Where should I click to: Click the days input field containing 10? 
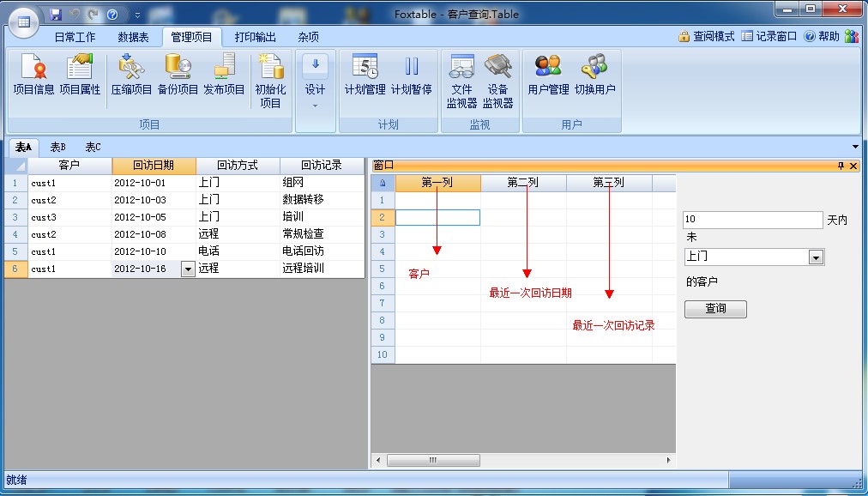pos(752,221)
